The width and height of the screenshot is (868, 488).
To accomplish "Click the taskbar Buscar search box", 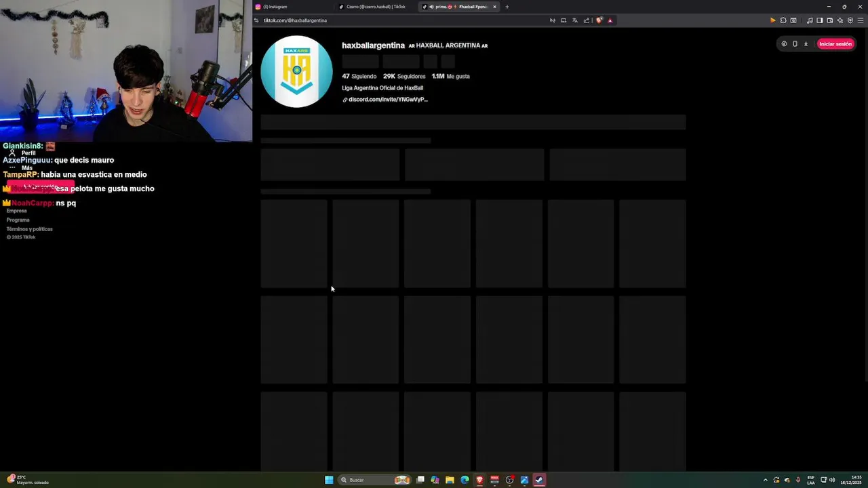I will 375,480.
